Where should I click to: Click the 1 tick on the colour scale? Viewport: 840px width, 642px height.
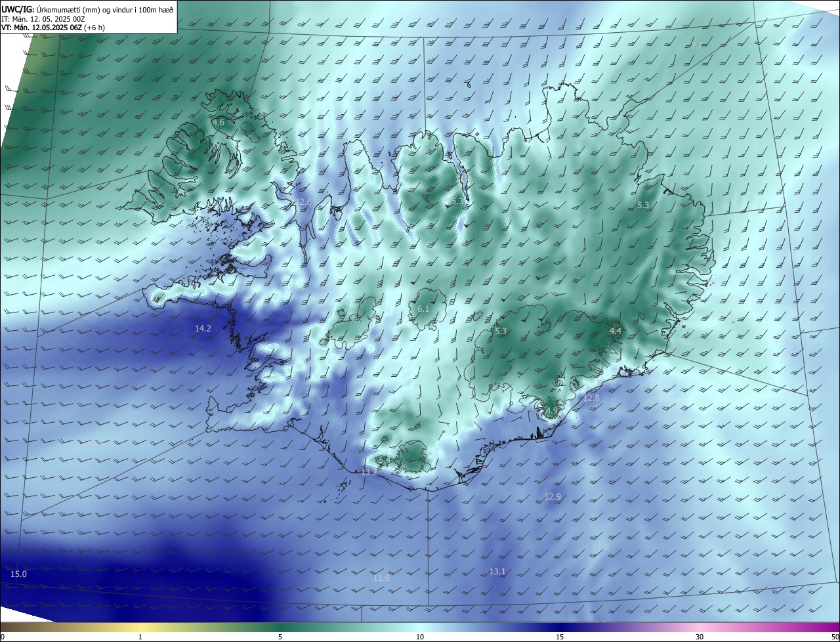coord(140,637)
